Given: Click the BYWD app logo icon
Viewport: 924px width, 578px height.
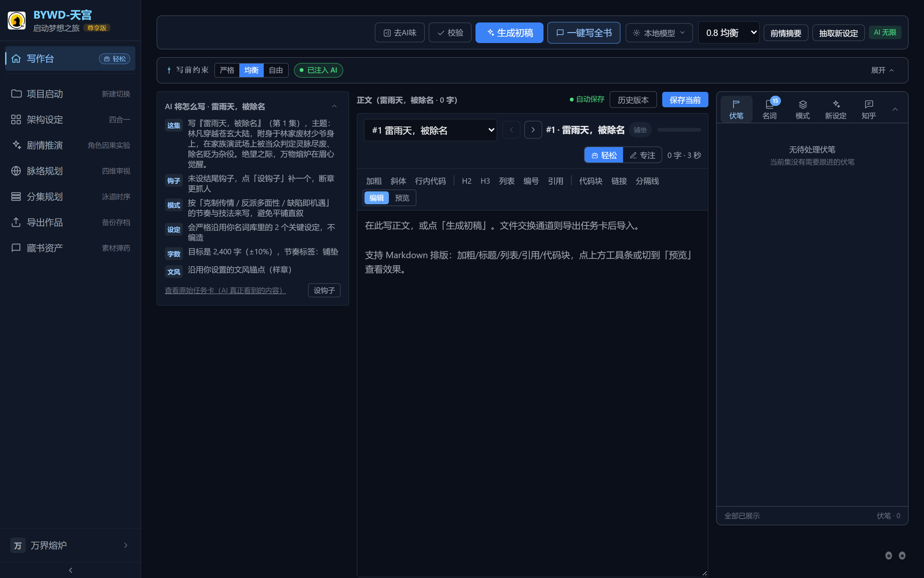Looking at the screenshot, I should 17,21.
